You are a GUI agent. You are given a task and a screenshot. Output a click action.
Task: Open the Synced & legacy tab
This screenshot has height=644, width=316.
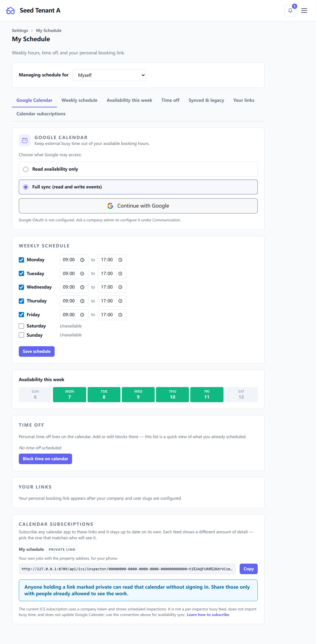(206, 100)
